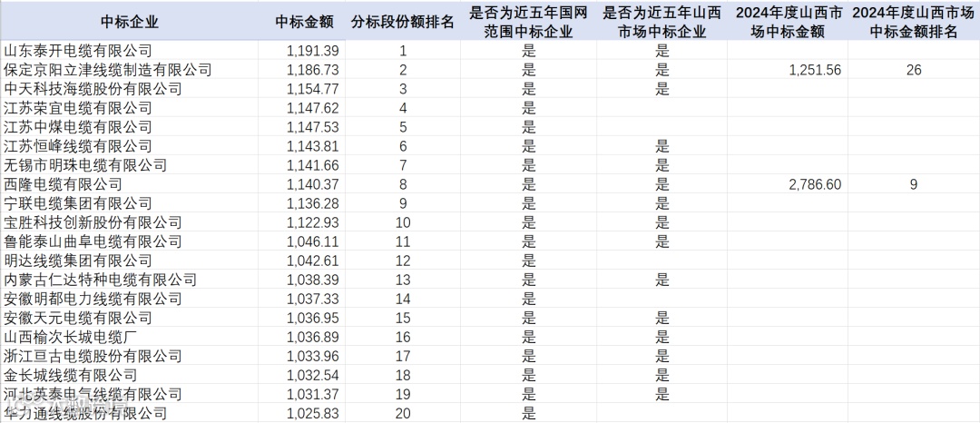Click 2024 Shanxi amount 2,786.60
980x423 pixels.
point(788,184)
